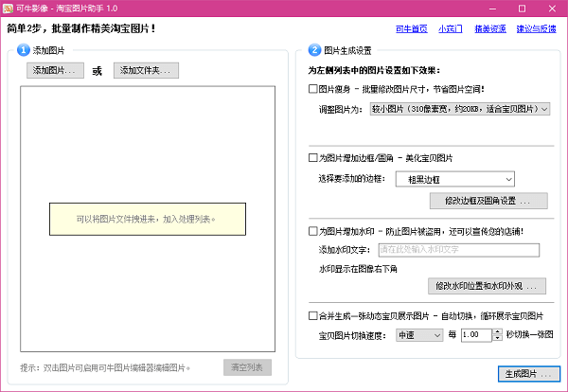Image resolution: width=568 pixels, height=392 pixels.
Task: Expand the 相黑边框 border dropdown
Action: click(x=455, y=178)
